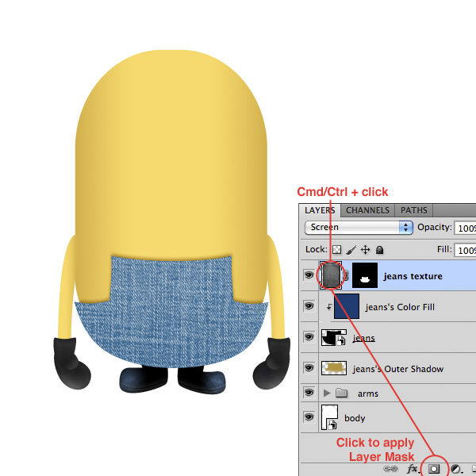Click mask link icon on jeans texture

347,275
